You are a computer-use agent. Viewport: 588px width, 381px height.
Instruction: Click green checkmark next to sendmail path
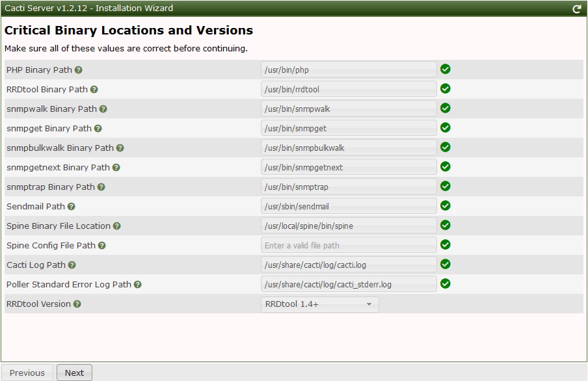tap(445, 205)
